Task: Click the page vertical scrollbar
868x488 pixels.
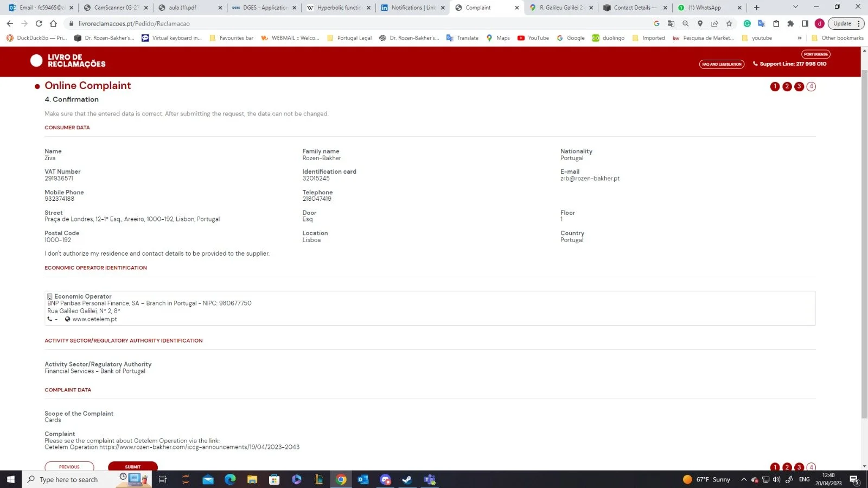Action: [864, 244]
